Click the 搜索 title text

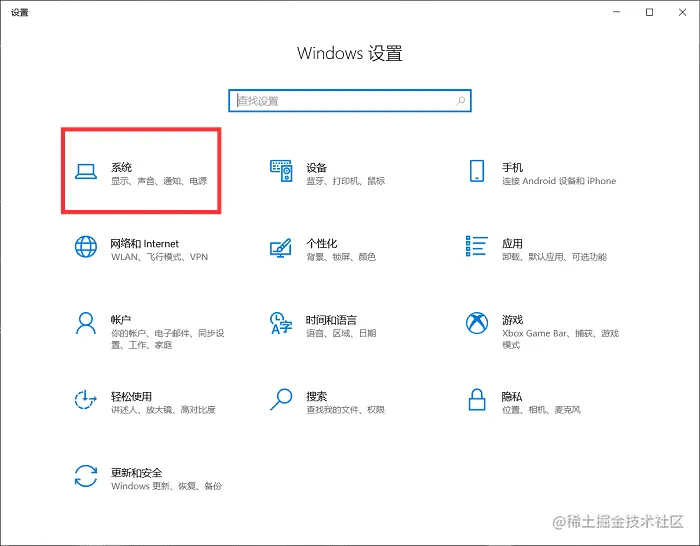[x=317, y=396]
